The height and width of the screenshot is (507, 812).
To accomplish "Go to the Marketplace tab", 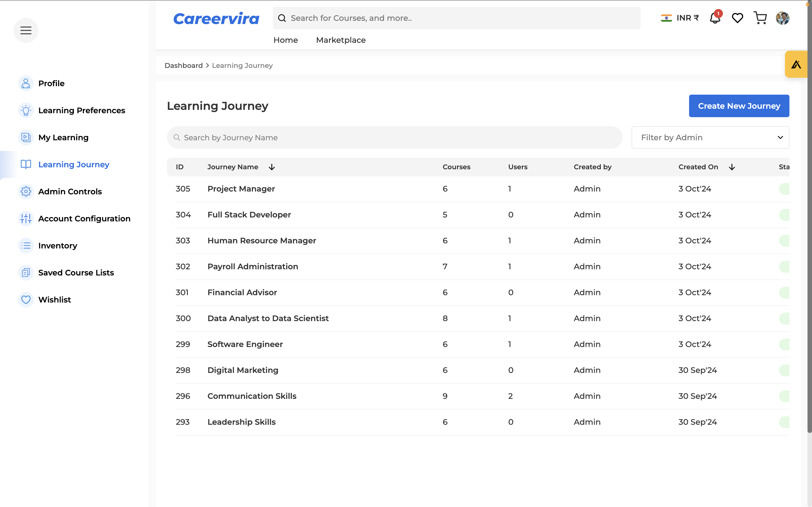I will click(341, 40).
